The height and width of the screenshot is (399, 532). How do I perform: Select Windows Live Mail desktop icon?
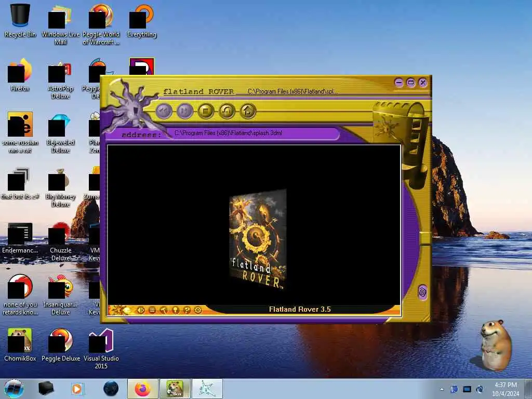[x=60, y=25]
